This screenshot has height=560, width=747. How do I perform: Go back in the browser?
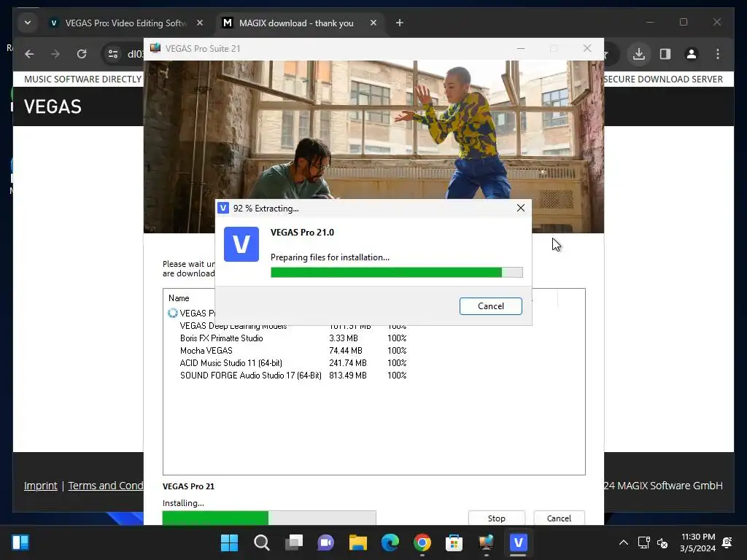tap(29, 54)
